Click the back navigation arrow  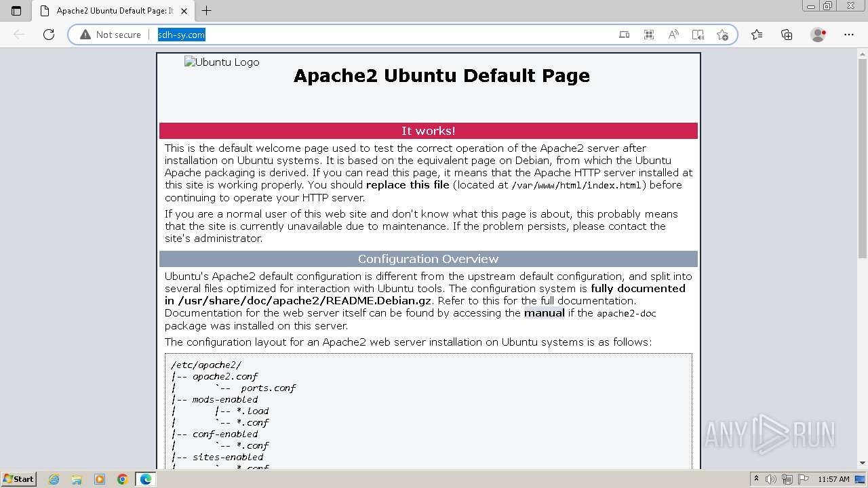(19, 35)
